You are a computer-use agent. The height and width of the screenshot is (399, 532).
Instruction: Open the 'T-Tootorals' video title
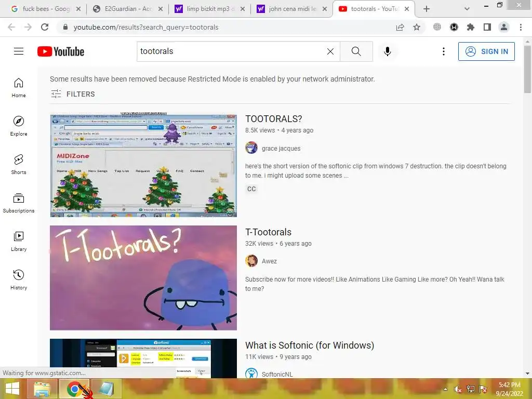269,232
